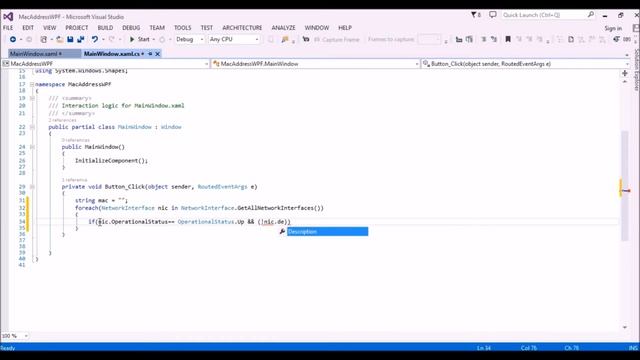This screenshot has height=360, width=640.
Task: Open the BUILD menu
Action: pyautogui.click(x=105, y=28)
